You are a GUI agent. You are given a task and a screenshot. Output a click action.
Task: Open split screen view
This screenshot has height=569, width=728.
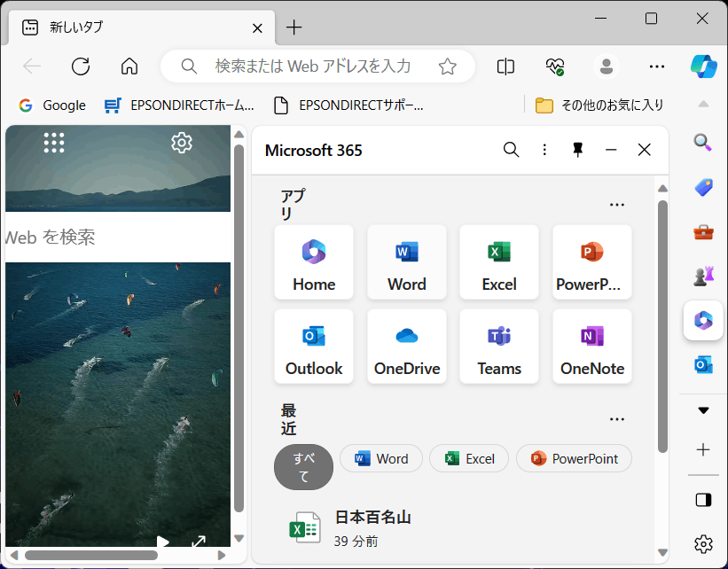coord(505,66)
